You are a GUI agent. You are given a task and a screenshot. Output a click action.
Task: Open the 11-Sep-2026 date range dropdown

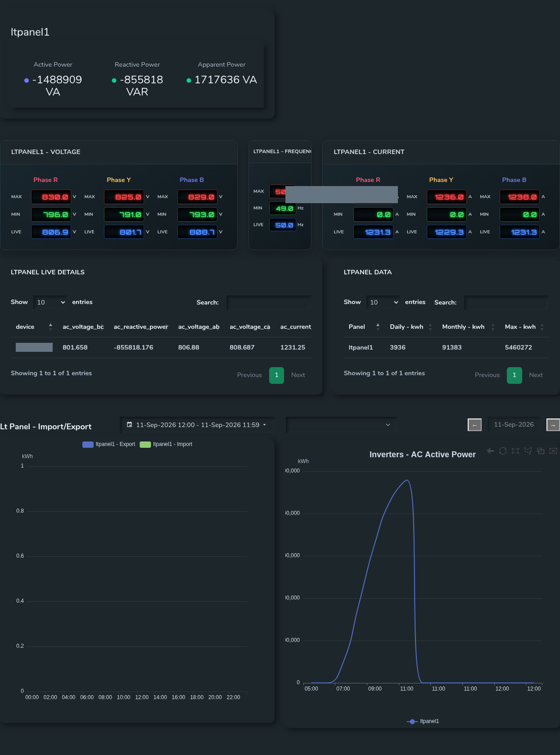pyautogui.click(x=197, y=425)
